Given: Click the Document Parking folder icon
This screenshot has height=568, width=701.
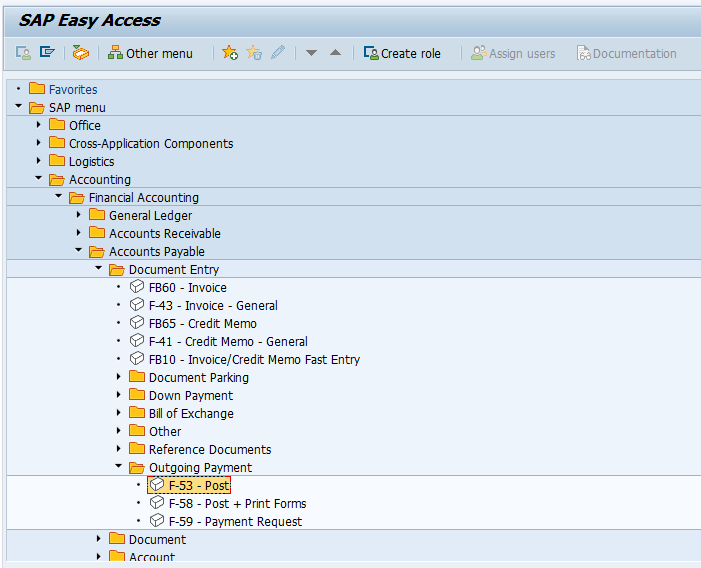Looking at the screenshot, I should [137, 376].
